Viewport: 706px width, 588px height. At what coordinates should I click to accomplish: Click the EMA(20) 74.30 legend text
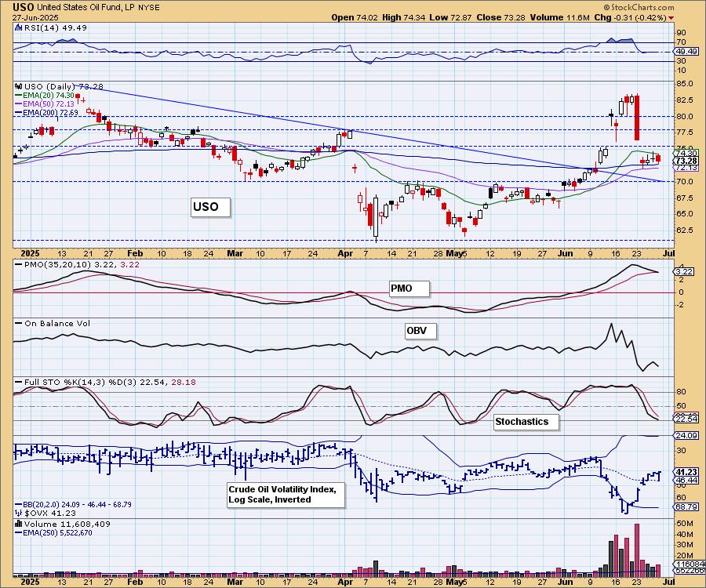click(49, 96)
